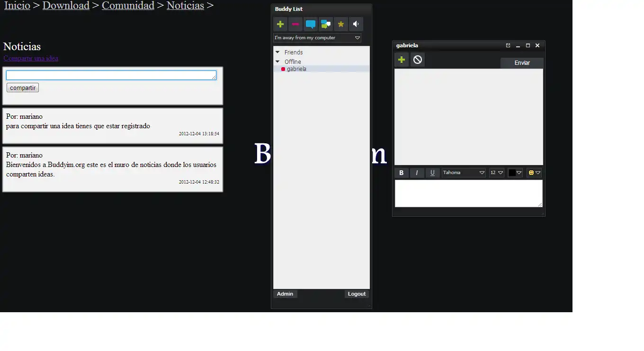Viewport: 644px width, 351px height.
Task: Open the black text color picker
Action: click(515, 173)
